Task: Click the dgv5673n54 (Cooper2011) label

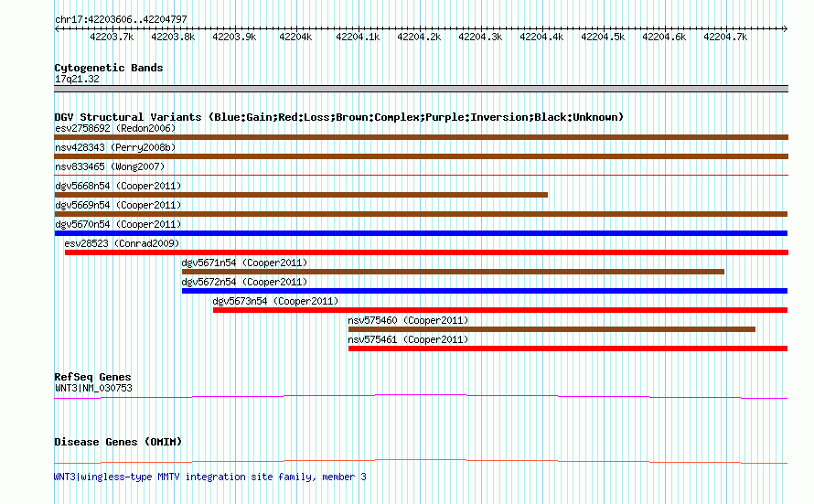Action: [x=275, y=301]
